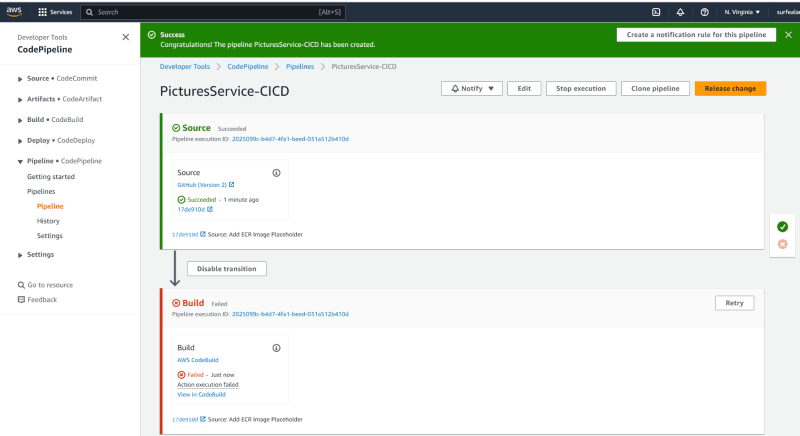800x436 pixels.
Task: Open the CloudShell terminal icon
Action: [x=656, y=12]
